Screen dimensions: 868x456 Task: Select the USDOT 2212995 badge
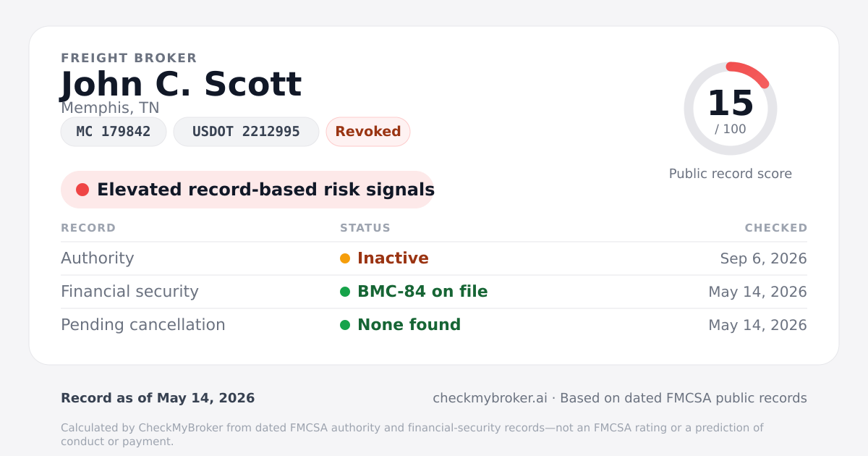[x=246, y=132]
